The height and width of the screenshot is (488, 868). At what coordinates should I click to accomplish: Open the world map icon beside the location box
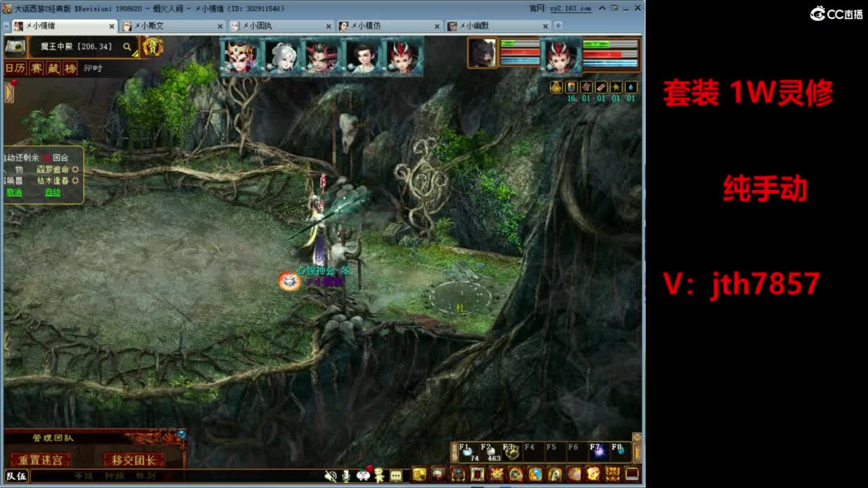[x=15, y=47]
